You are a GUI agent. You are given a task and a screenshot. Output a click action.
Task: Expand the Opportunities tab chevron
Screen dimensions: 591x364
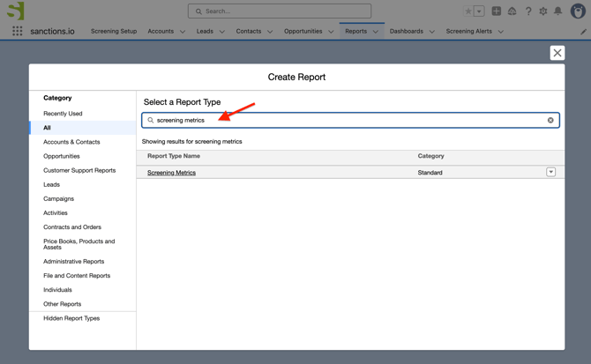coord(331,32)
